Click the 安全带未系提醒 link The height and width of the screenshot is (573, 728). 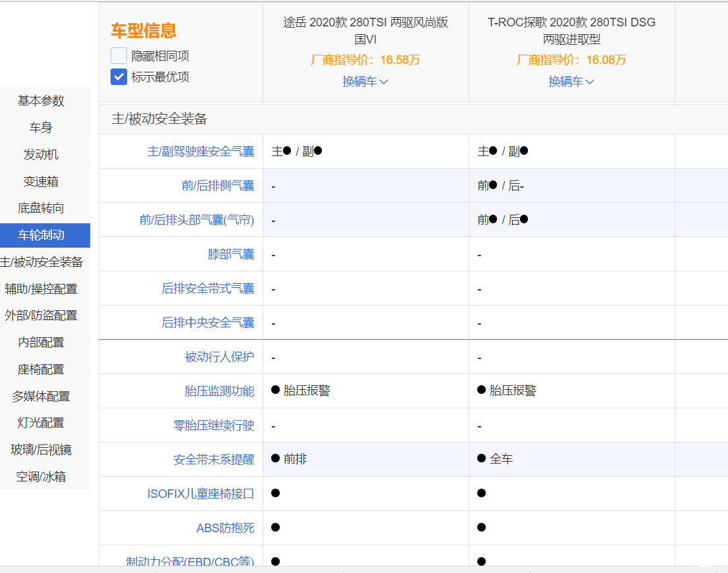[213, 460]
